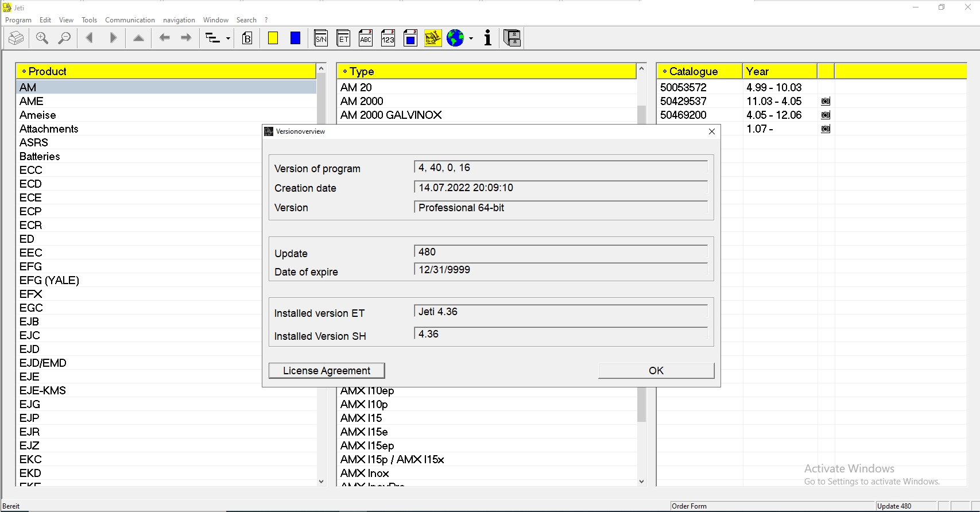Click the ABC search icon
The height and width of the screenshot is (512, 980).
coord(366,38)
